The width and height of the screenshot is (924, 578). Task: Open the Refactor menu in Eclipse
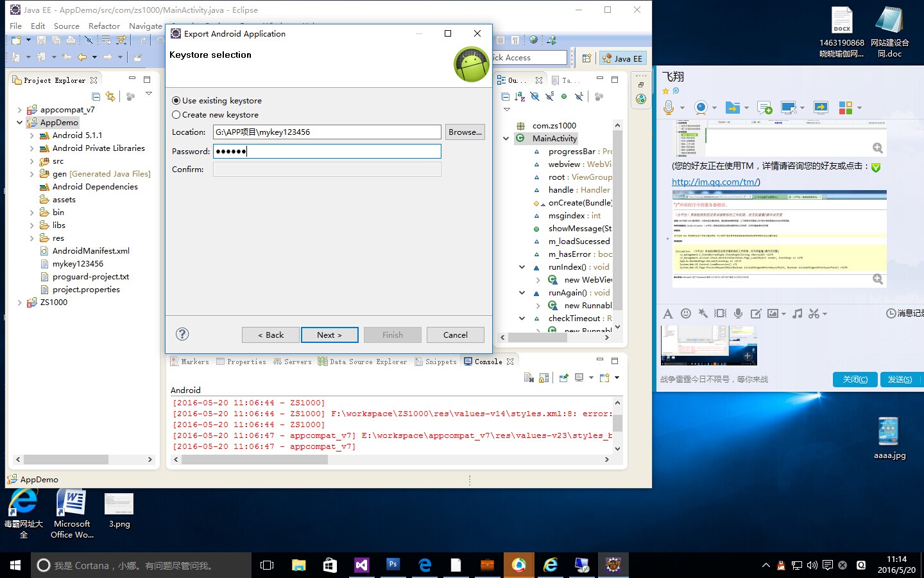[x=104, y=26]
